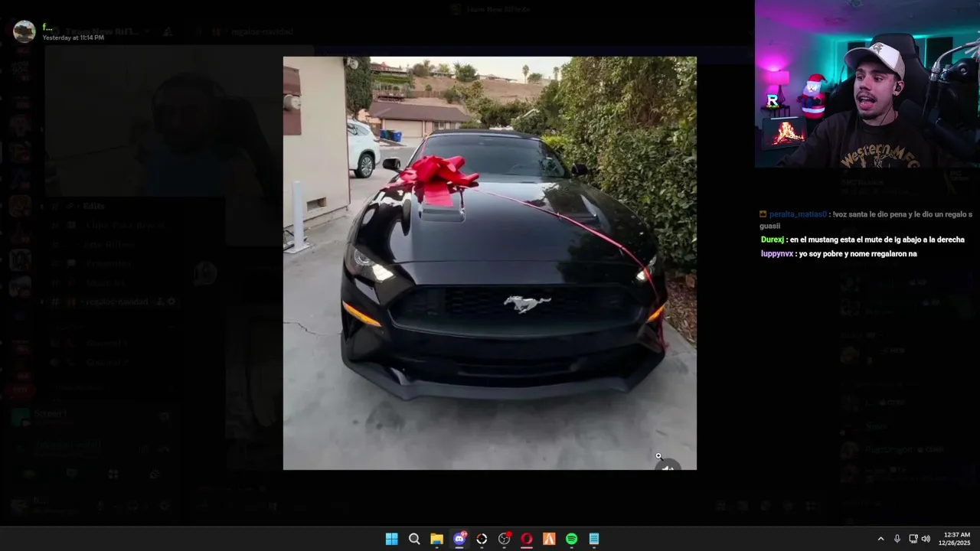Open Spotify from the taskbar
980x551 pixels.
pos(571,539)
